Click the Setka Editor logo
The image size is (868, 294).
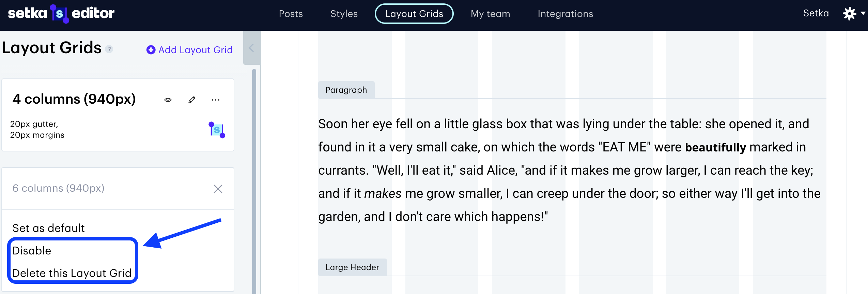[61, 14]
